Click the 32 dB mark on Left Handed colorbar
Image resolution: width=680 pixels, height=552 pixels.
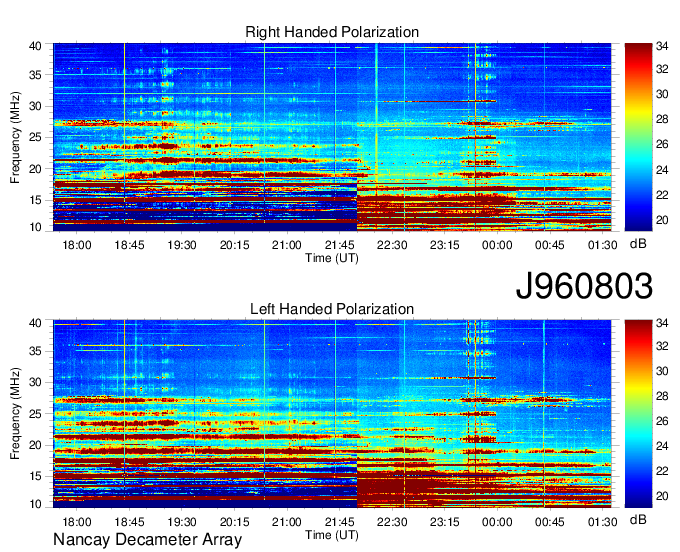[662, 346]
